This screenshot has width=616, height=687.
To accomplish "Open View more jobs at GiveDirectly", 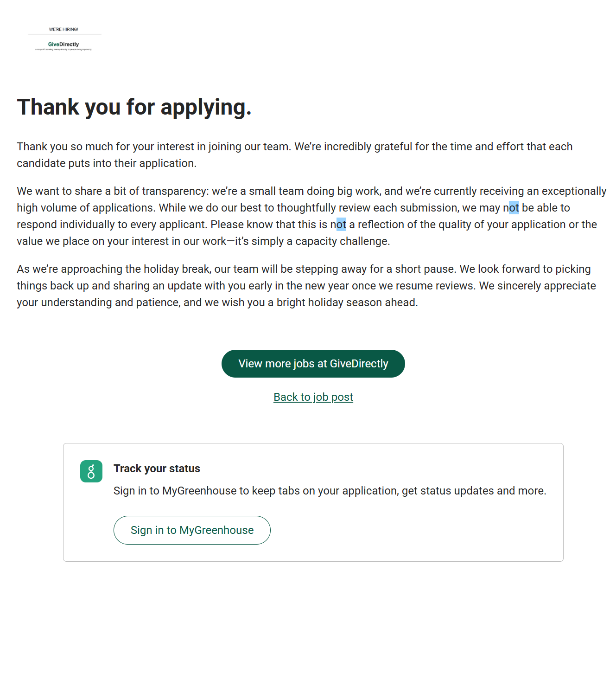I will coord(313,364).
